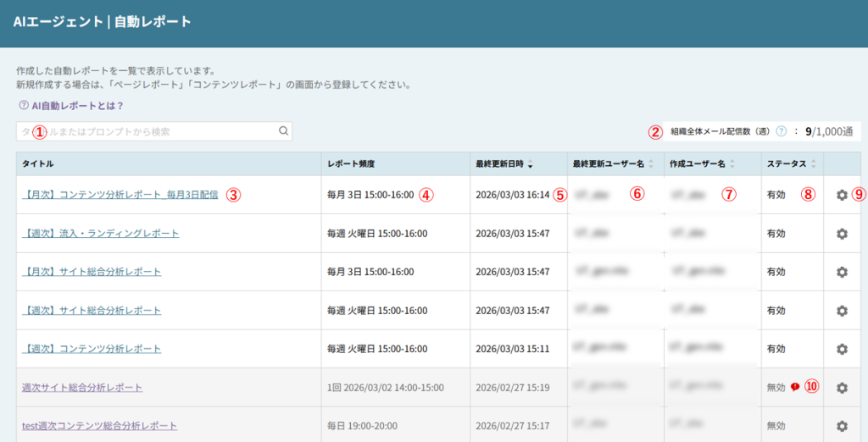Open settings gear for 週次サイト総合分析レポート row

point(841,388)
